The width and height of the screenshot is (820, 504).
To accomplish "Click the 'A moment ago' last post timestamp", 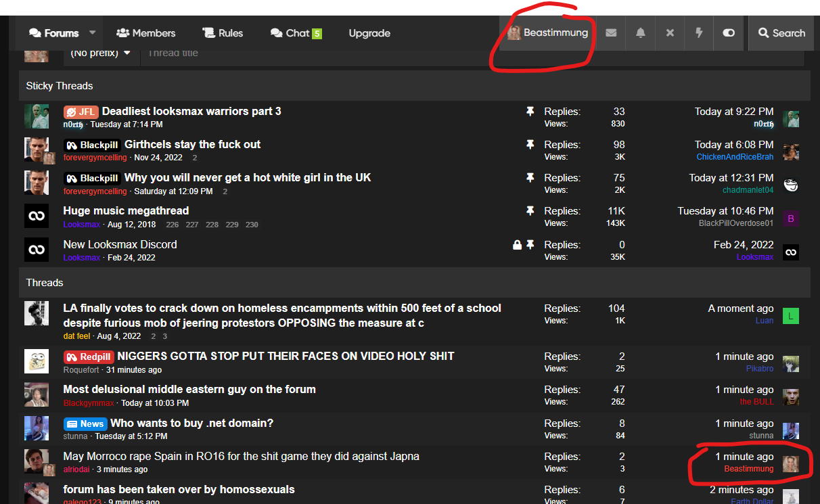I will (x=741, y=308).
